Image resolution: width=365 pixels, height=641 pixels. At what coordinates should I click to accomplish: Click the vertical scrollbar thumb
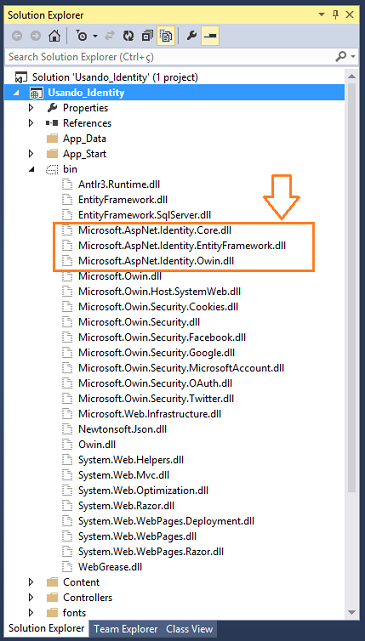click(351, 286)
